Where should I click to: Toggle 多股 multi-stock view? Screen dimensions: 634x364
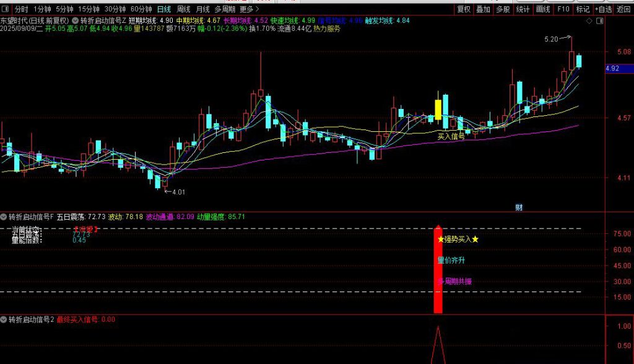point(503,9)
